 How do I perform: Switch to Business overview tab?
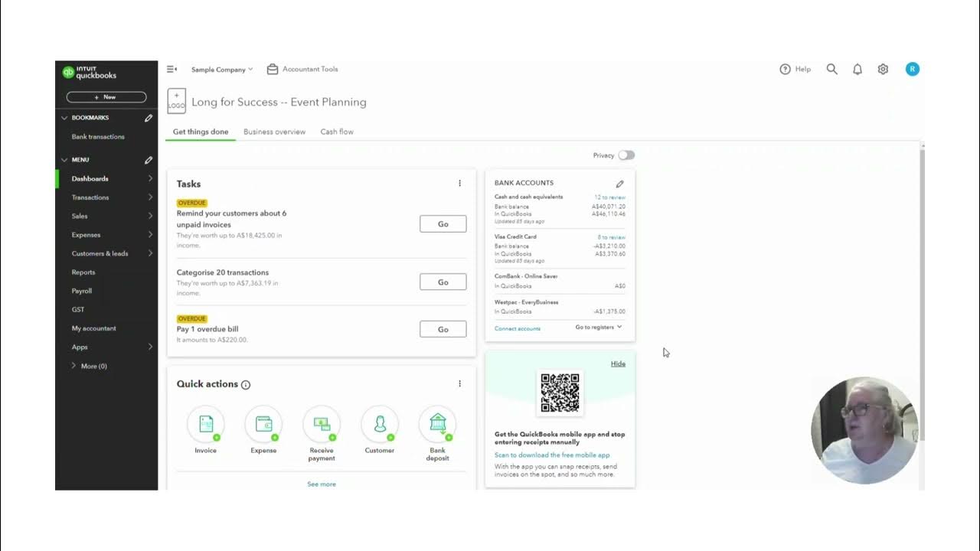[x=274, y=132]
